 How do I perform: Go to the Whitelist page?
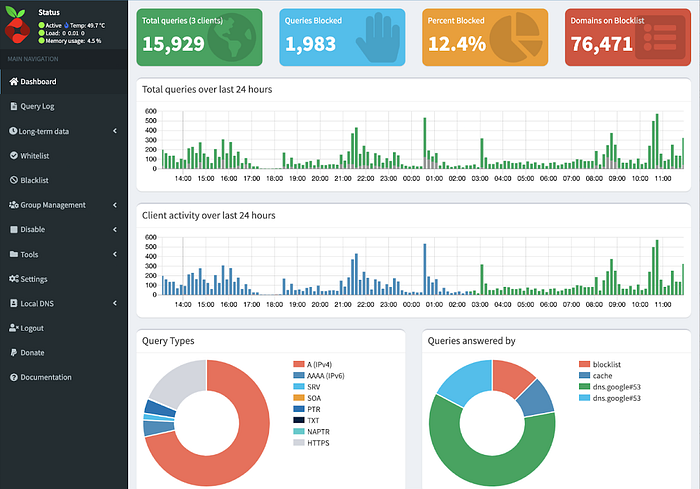64,155
